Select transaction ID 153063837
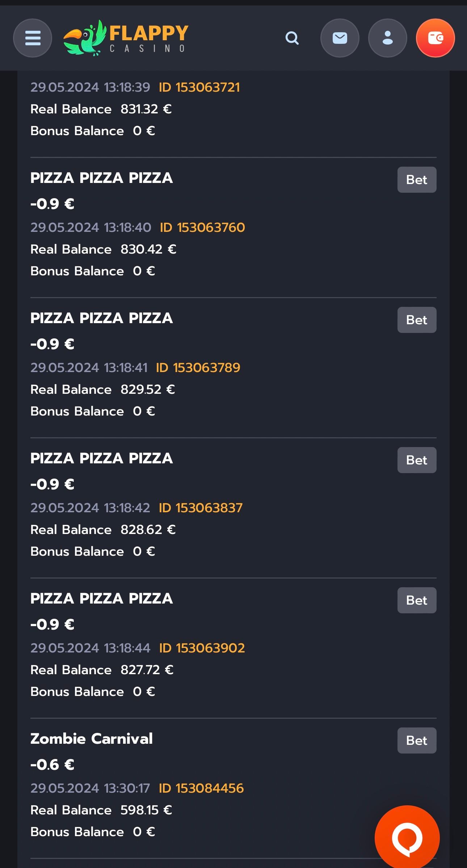This screenshot has height=868, width=467. point(201,508)
